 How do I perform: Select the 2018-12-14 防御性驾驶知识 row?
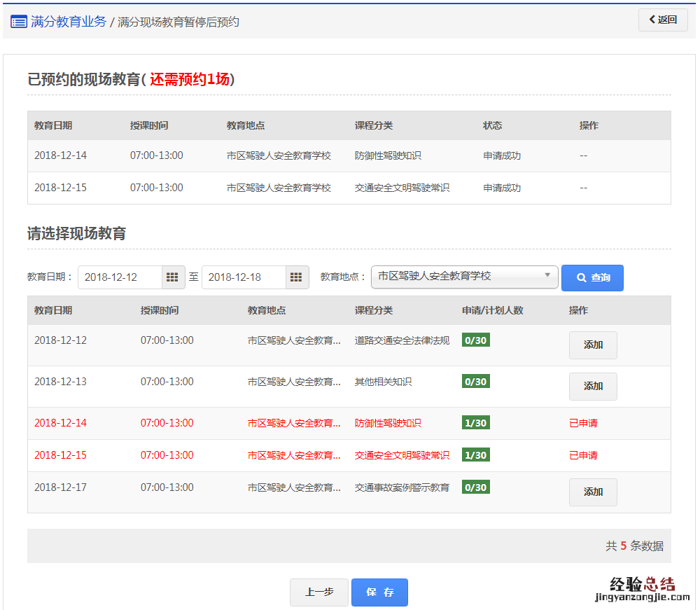280,422
